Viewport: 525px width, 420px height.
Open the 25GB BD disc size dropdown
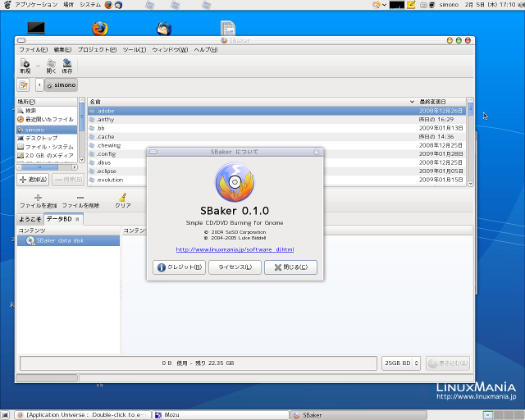402,363
